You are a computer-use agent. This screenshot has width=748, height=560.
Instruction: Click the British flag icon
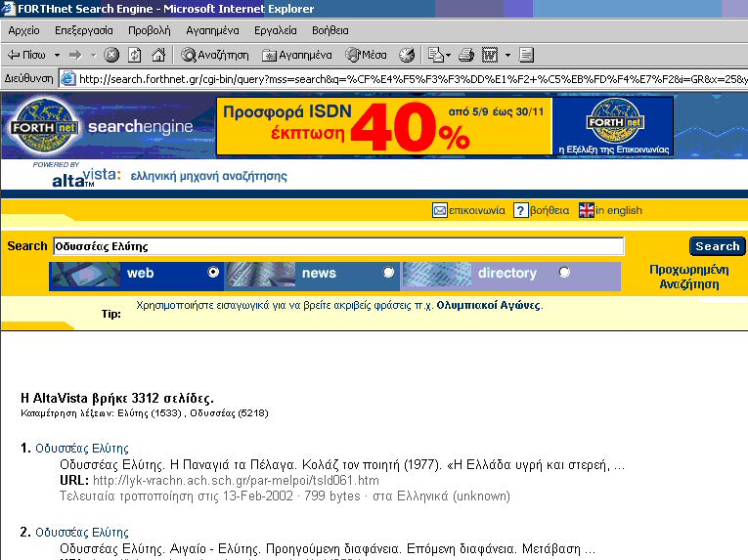(x=587, y=210)
